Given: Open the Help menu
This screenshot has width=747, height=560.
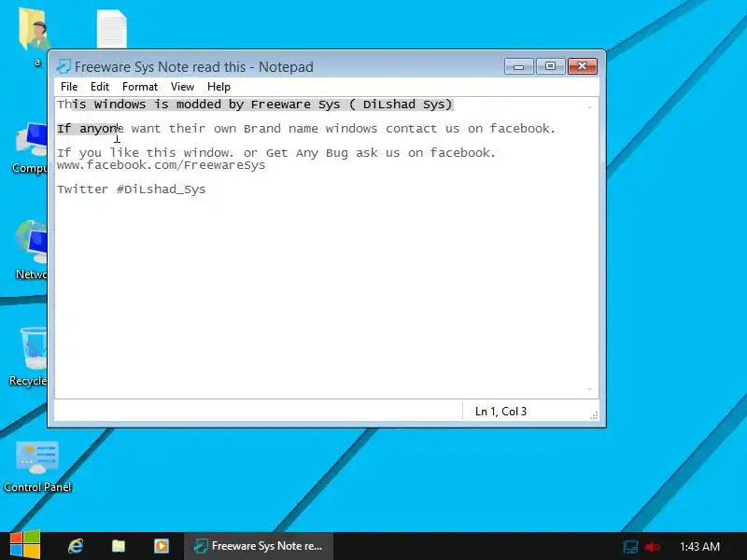Looking at the screenshot, I should tap(218, 87).
